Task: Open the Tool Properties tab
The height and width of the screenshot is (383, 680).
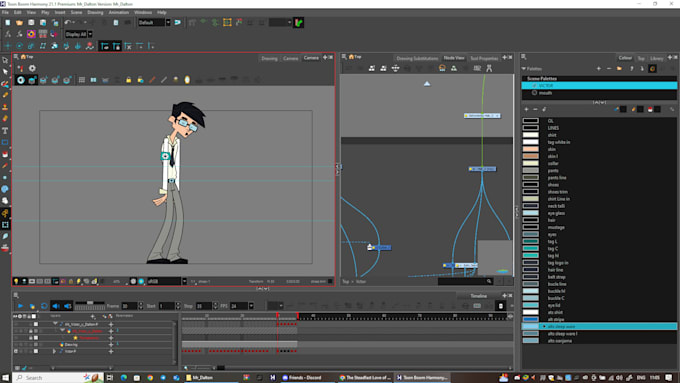Action: tap(484, 58)
